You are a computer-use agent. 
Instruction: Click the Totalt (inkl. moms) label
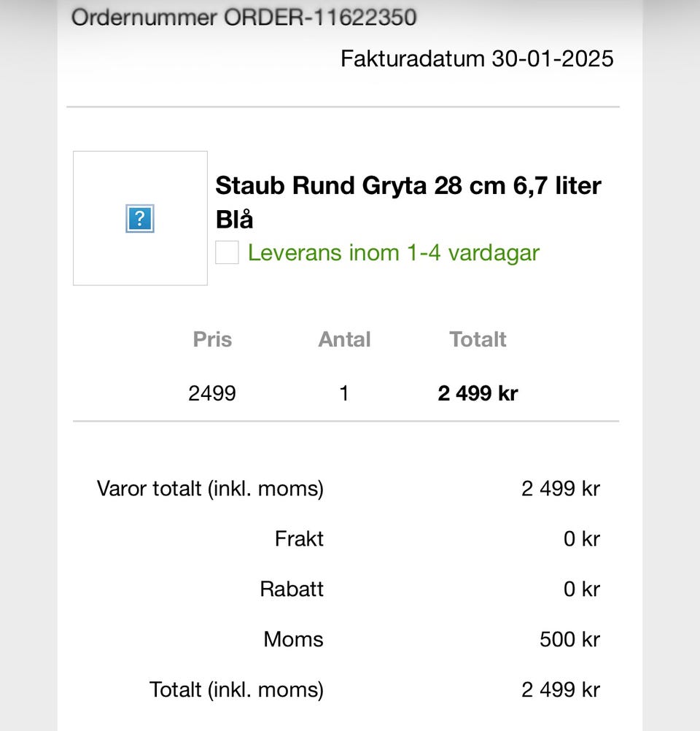click(x=236, y=689)
